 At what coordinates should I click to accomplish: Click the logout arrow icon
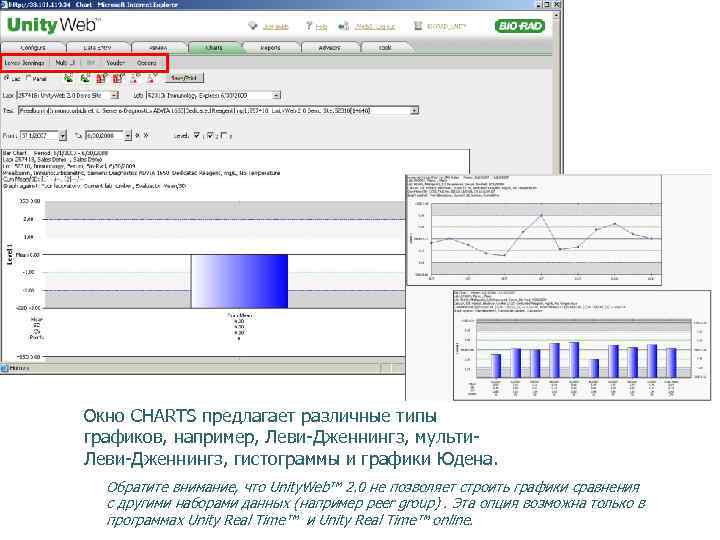coord(343,26)
